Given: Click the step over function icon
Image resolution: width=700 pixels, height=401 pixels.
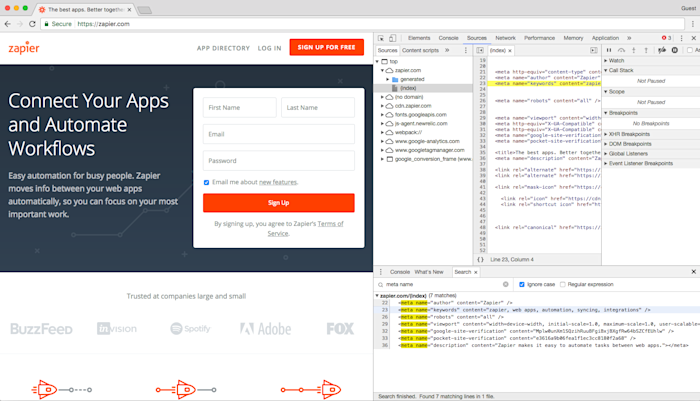Looking at the screenshot, I should (621, 50).
